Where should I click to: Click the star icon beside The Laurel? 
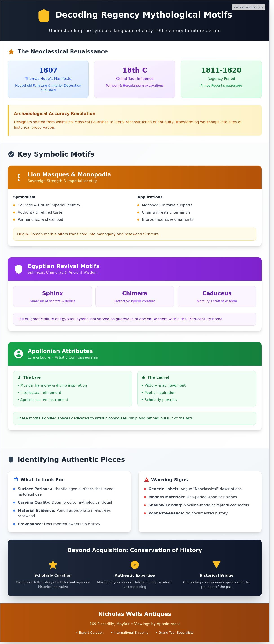pos(144,377)
